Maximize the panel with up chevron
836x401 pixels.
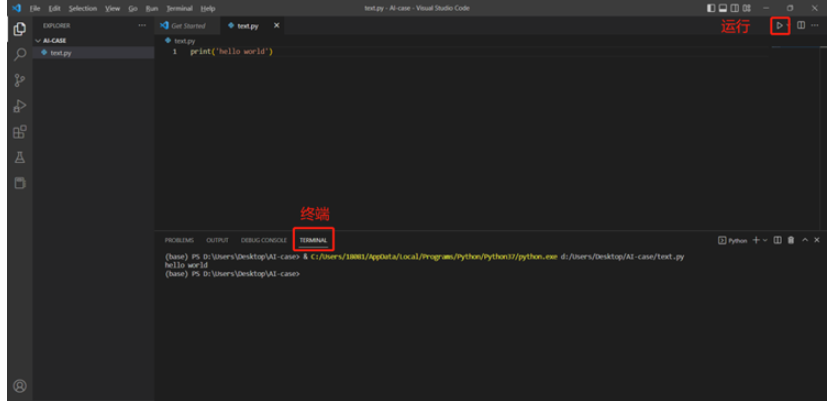(x=805, y=240)
